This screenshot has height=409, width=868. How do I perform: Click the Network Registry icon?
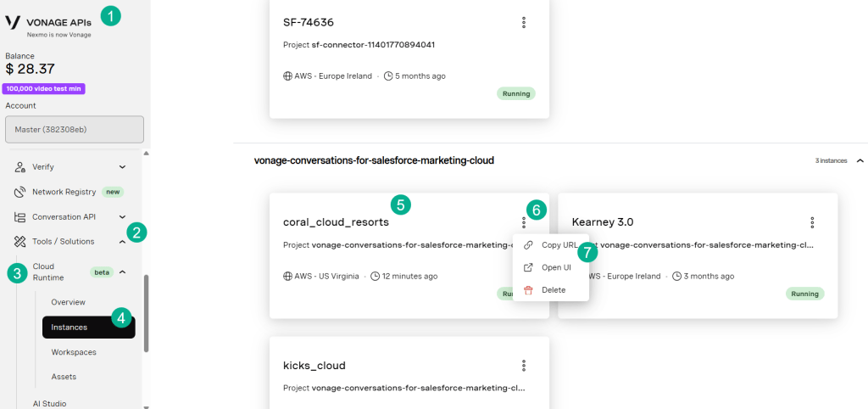click(x=20, y=192)
